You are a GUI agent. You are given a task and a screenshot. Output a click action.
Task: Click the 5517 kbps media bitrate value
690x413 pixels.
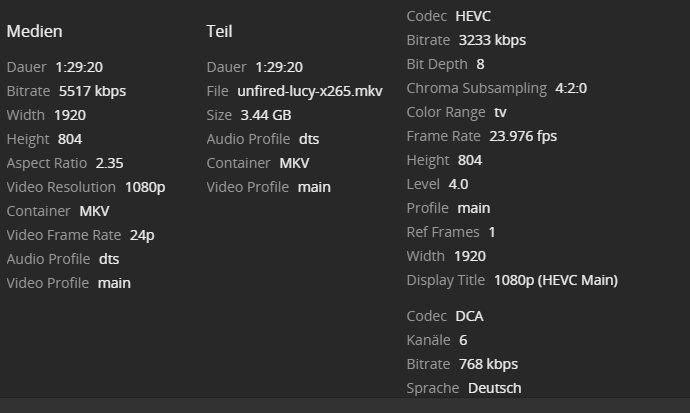coord(92,91)
